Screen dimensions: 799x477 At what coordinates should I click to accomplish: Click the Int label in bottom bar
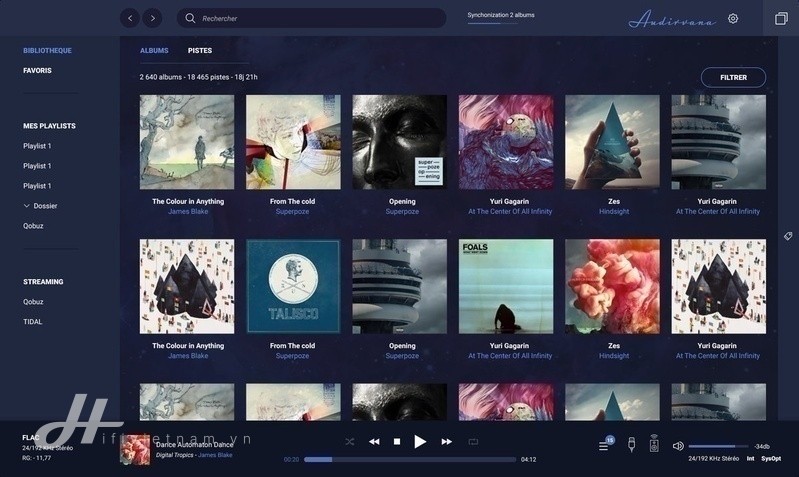(751, 459)
